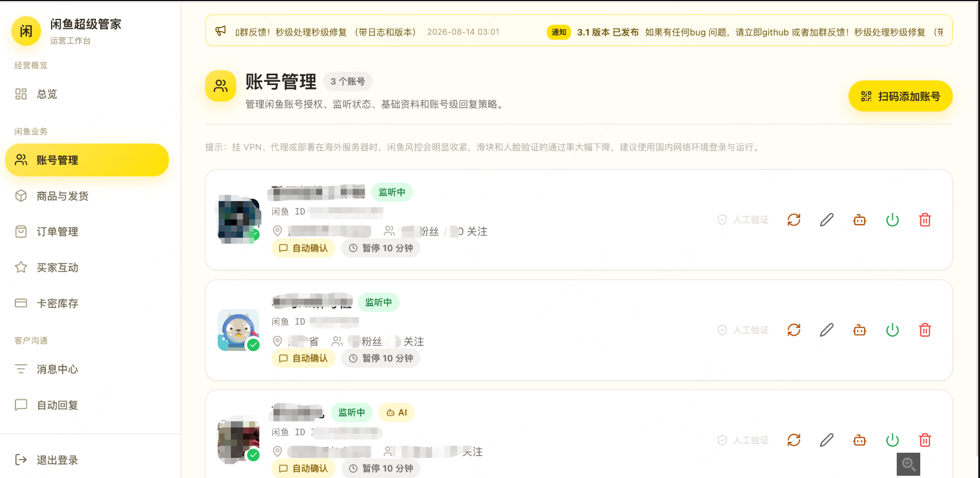Toggle the power switch on the top account
This screenshot has height=478, width=980.
tap(892, 219)
